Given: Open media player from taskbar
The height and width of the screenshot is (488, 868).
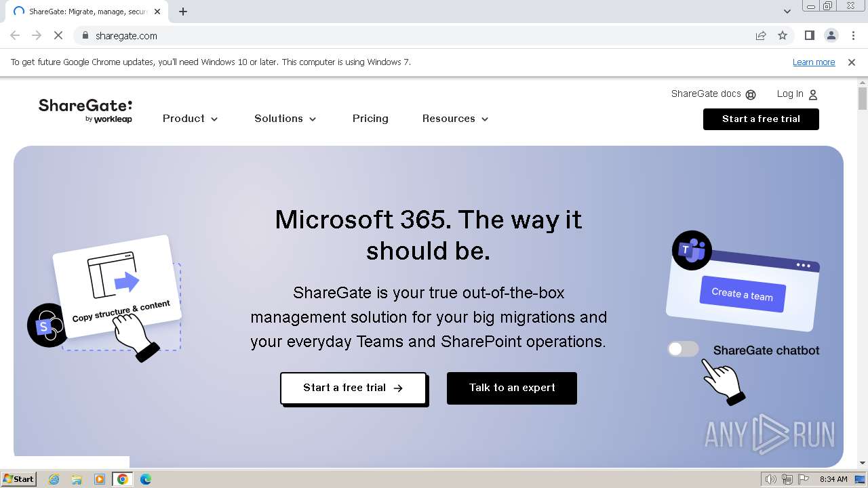Looking at the screenshot, I should point(100,479).
